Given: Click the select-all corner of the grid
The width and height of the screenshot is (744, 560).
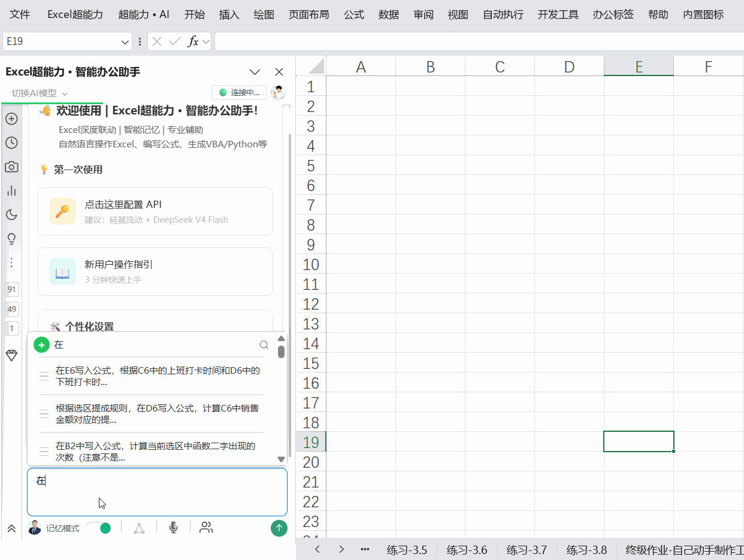Looking at the screenshot, I should pos(311,66).
